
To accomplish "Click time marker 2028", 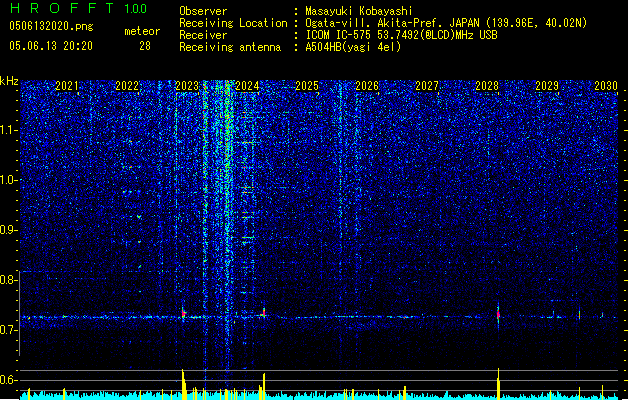I will [487, 86].
